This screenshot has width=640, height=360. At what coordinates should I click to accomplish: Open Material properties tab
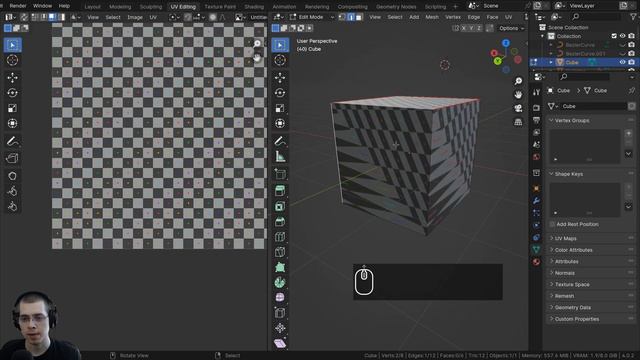tap(536, 262)
